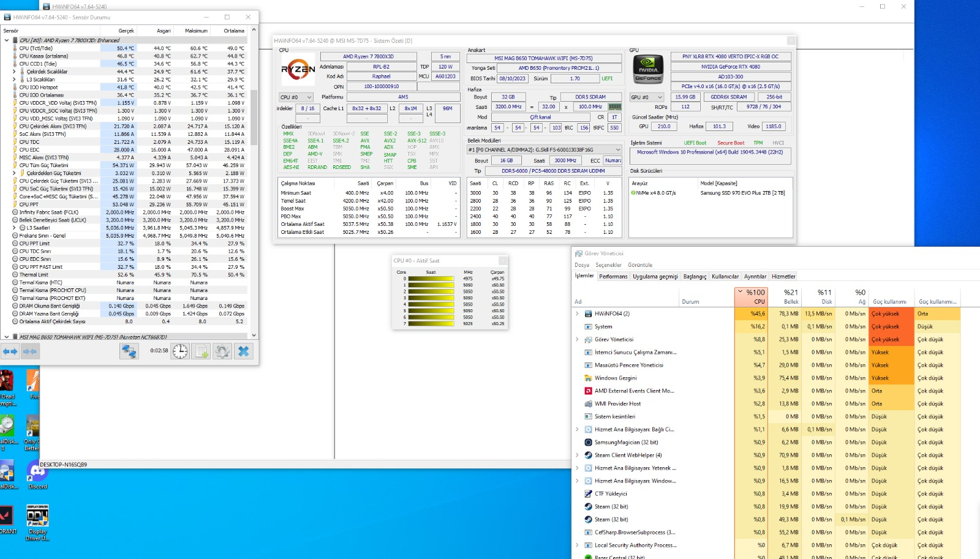Sort processes by the CPU column header
This screenshot has width=980, height=559.
(751, 297)
